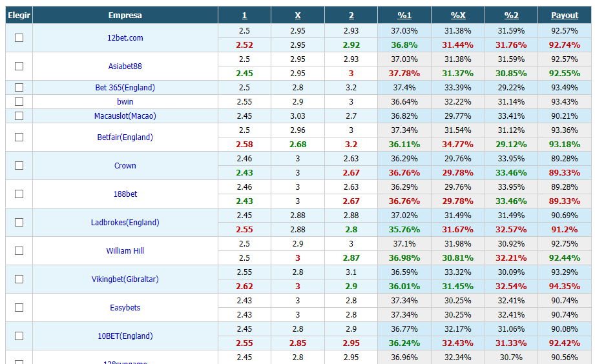The height and width of the screenshot is (364, 595).
Task: Open the Crown company link
Action: click(125, 165)
